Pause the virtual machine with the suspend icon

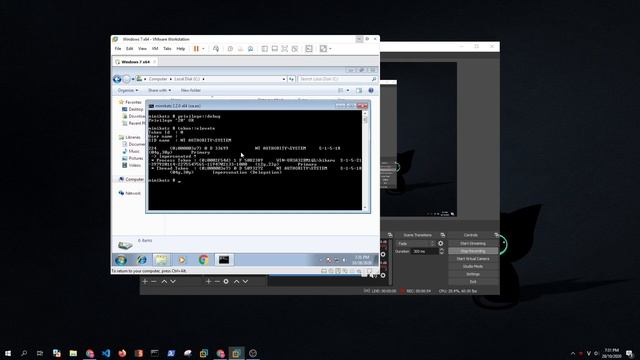pyautogui.click(x=196, y=49)
